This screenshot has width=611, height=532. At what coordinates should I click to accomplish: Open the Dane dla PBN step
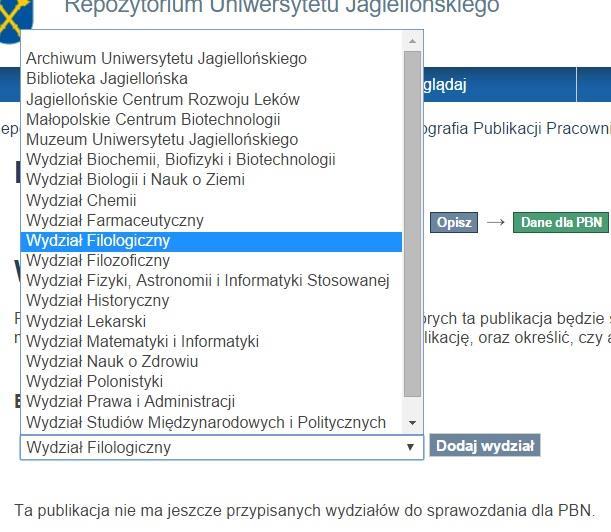[561, 223]
